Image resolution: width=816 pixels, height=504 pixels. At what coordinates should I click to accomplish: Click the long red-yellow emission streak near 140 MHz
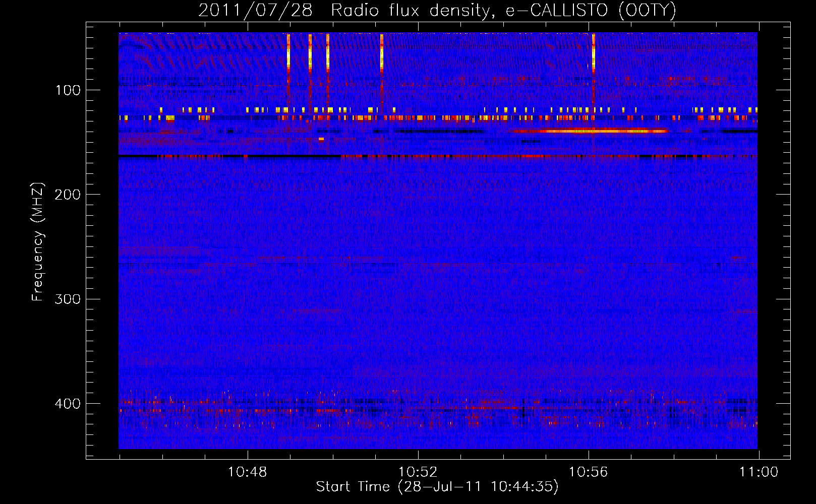coord(591,131)
